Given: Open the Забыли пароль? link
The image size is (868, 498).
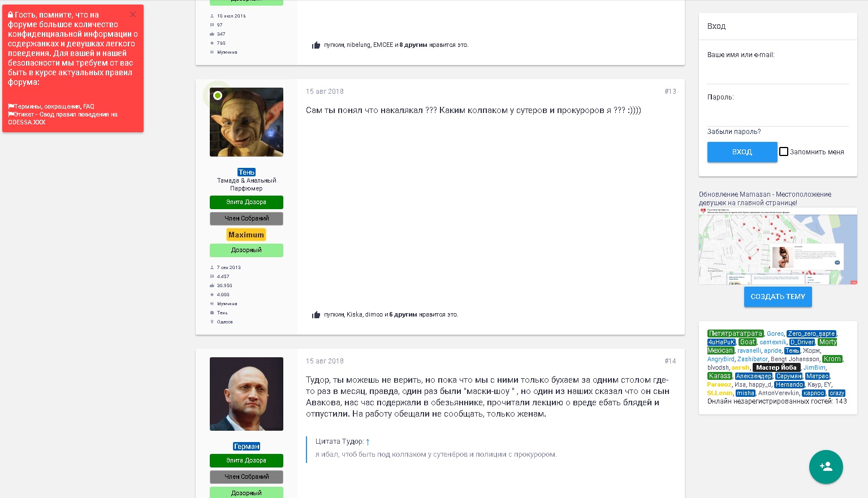Looking at the screenshot, I should (x=734, y=132).
